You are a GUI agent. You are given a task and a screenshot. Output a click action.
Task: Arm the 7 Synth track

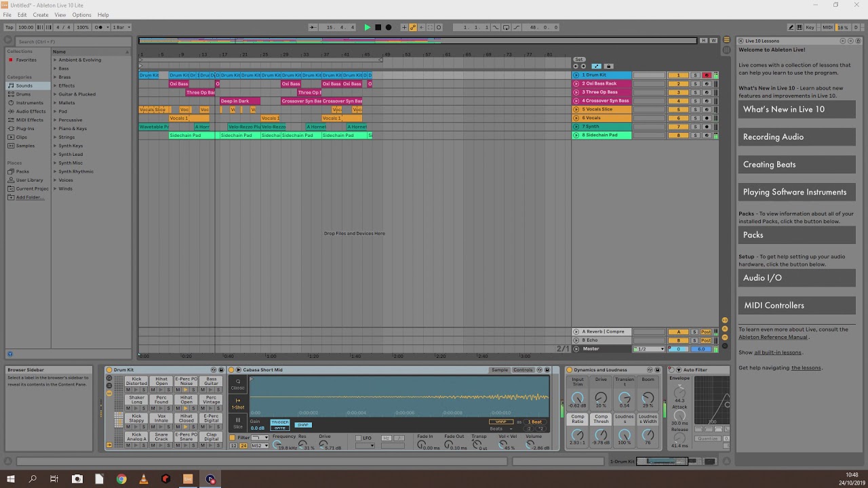[x=706, y=127]
